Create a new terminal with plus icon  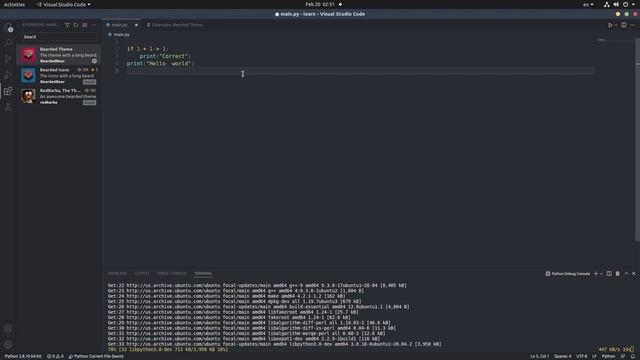click(596, 273)
